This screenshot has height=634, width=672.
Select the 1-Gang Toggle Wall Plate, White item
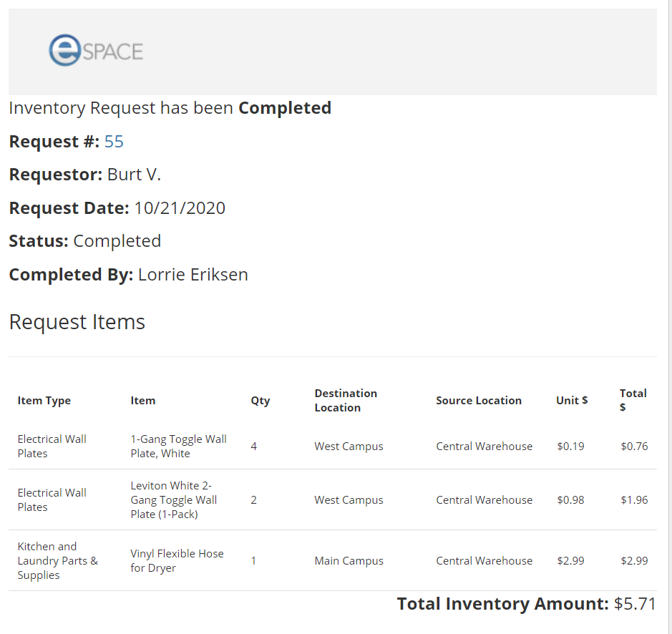coord(178,447)
